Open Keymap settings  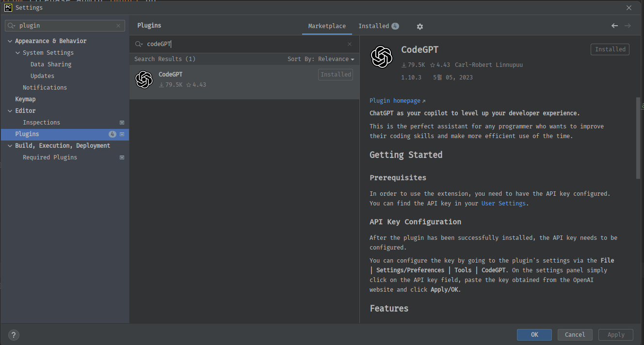click(25, 99)
